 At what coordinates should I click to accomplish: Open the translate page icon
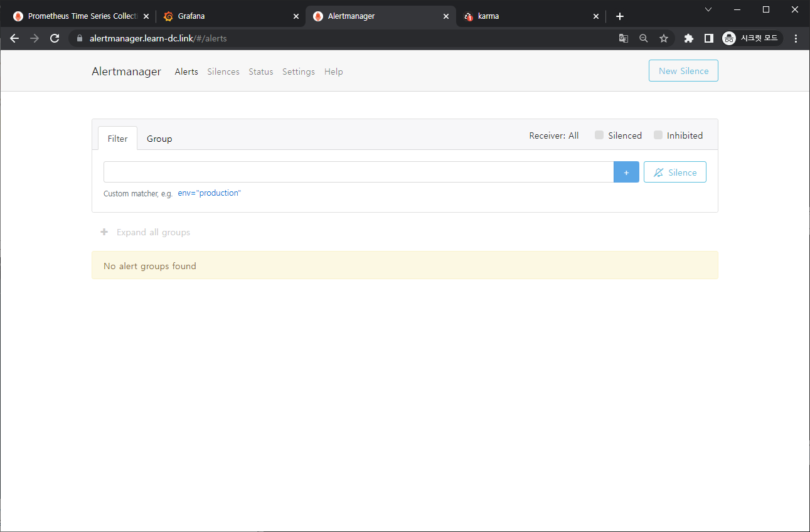point(623,38)
